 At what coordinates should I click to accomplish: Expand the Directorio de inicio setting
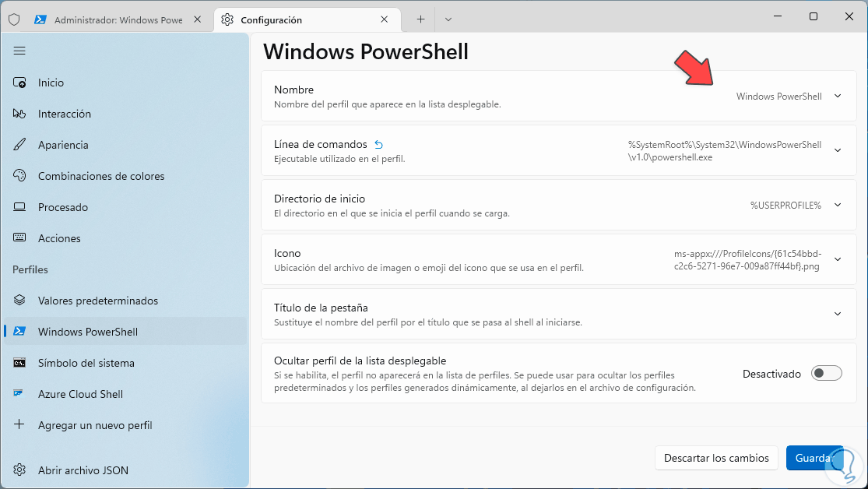(x=838, y=205)
